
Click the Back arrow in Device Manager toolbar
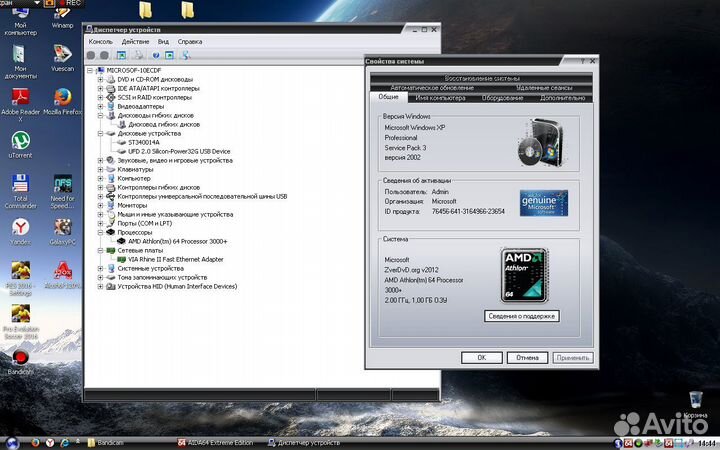[91, 55]
